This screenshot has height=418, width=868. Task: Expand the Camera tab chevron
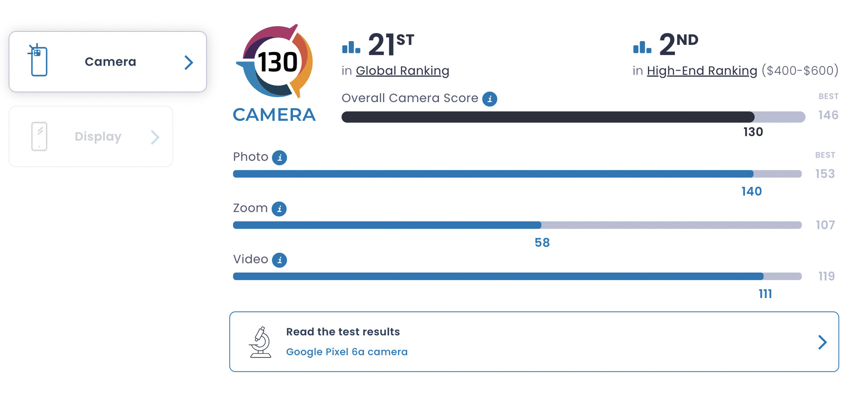click(x=189, y=62)
